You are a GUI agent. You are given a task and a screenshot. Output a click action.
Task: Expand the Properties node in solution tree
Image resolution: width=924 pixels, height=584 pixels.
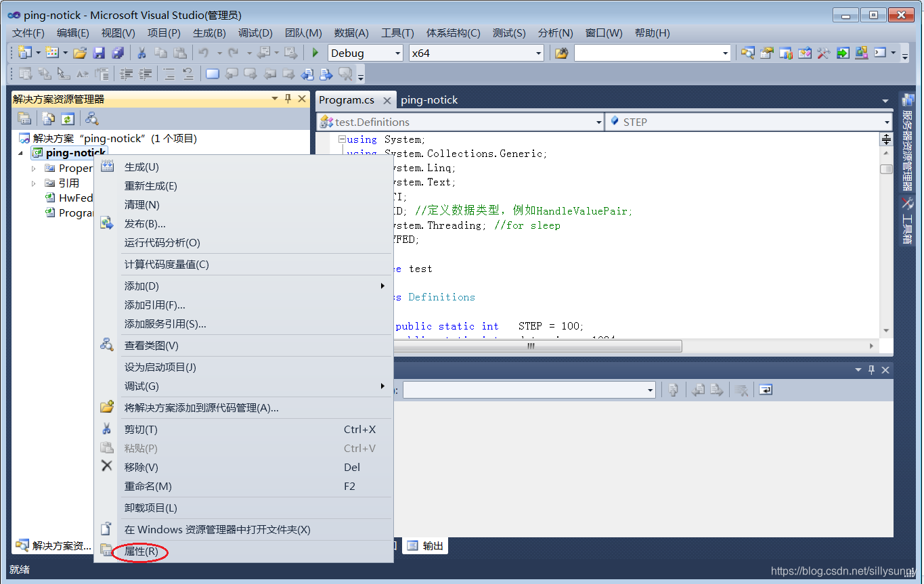33,168
